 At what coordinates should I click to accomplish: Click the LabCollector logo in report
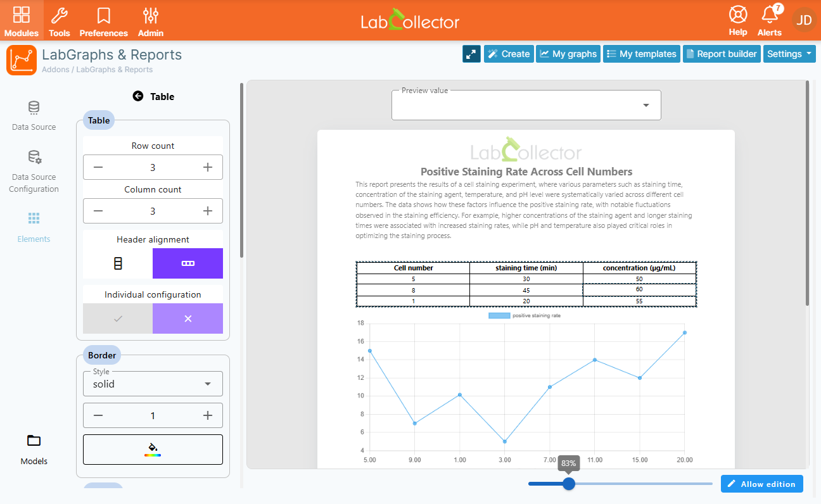point(526,151)
